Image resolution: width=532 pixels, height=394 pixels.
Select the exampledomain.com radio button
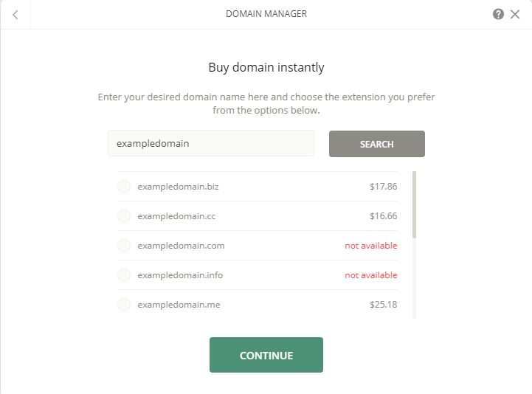(x=124, y=246)
